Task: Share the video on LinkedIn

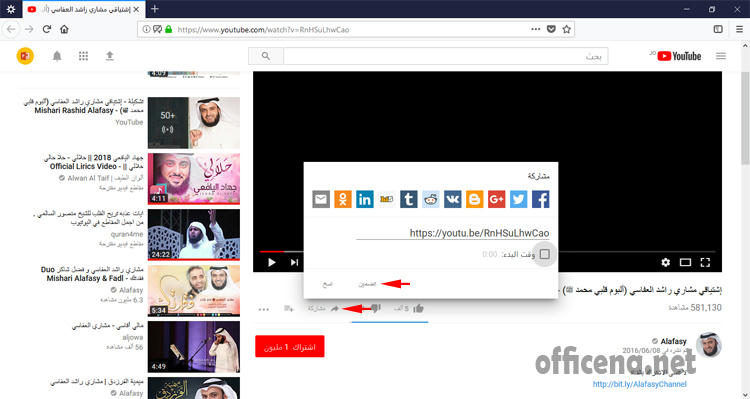Action: [x=364, y=199]
